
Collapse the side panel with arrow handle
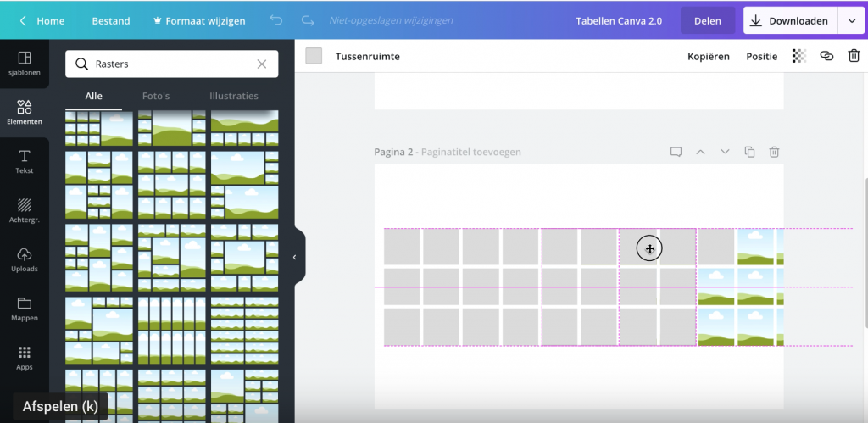click(x=294, y=257)
